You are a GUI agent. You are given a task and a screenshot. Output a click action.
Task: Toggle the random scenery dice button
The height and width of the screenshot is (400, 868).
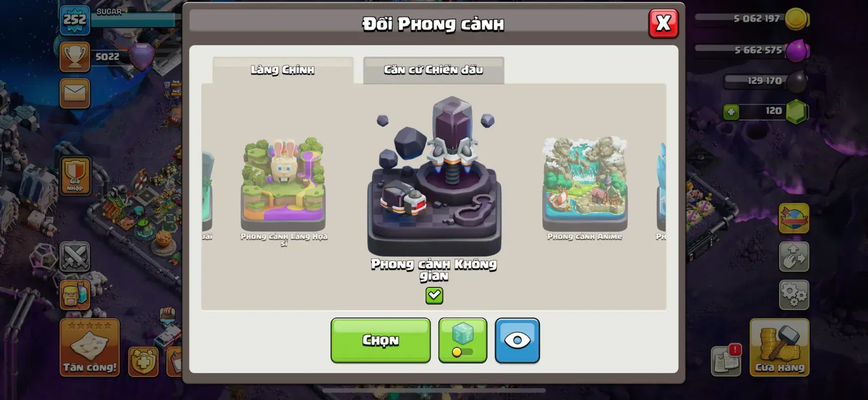click(x=462, y=340)
